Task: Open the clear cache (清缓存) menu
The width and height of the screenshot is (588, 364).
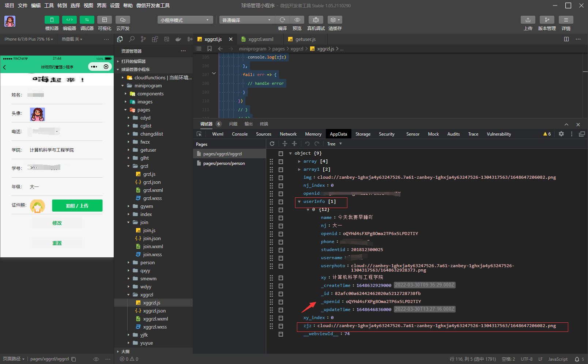Action: (x=335, y=20)
